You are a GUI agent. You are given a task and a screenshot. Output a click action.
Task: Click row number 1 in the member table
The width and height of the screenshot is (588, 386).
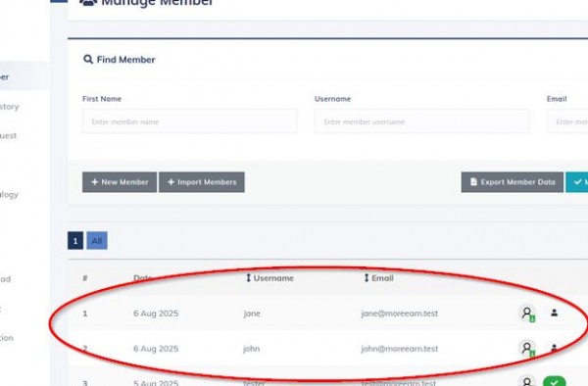[85, 314]
